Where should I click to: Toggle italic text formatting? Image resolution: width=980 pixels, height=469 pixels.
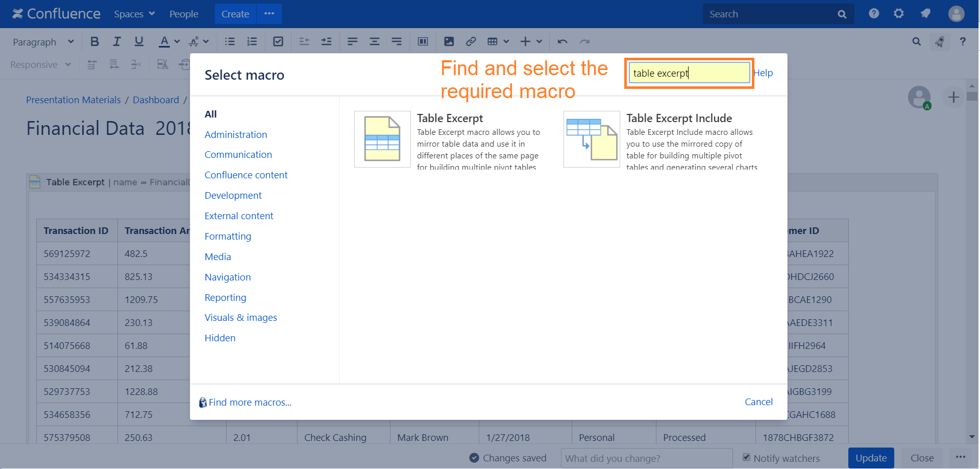pos(117,42)
